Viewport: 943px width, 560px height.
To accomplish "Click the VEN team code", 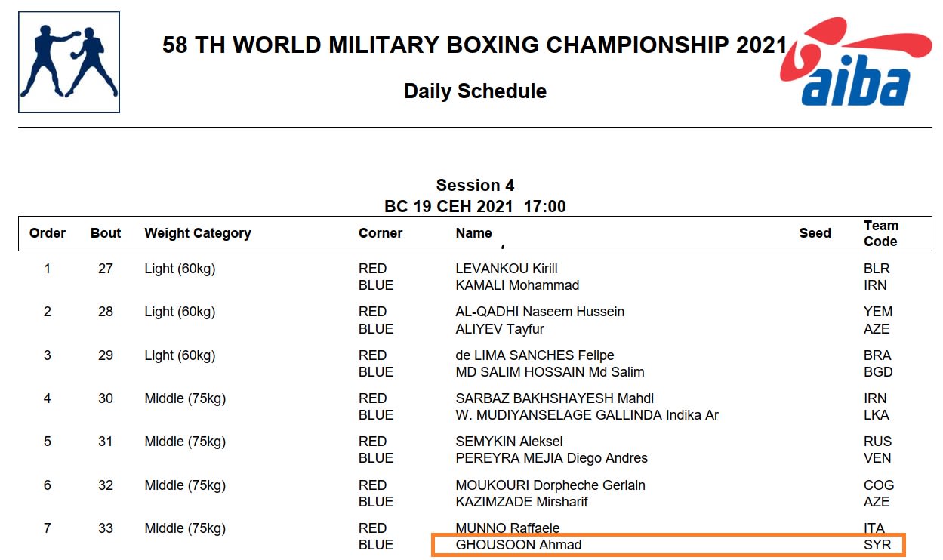I will 877,458.
